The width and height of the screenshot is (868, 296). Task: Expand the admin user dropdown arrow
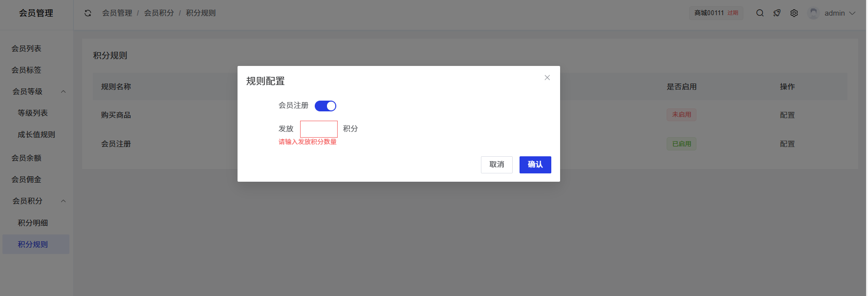[x=852, y=13]
